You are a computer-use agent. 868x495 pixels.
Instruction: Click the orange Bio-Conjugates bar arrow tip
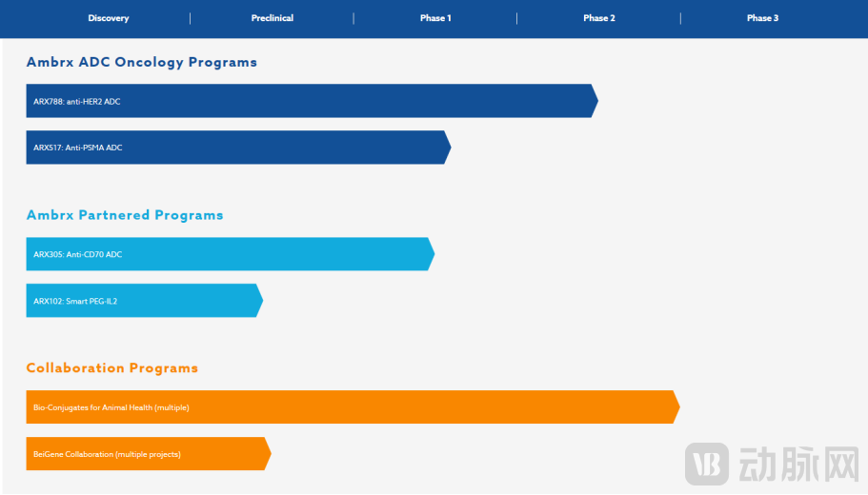(676, 407)
